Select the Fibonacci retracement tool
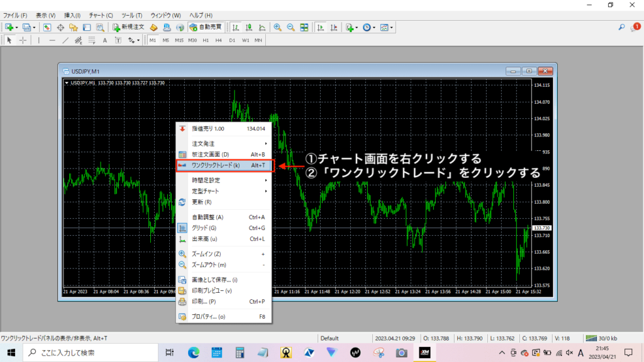The image size is (644, 362). (92, 40)
